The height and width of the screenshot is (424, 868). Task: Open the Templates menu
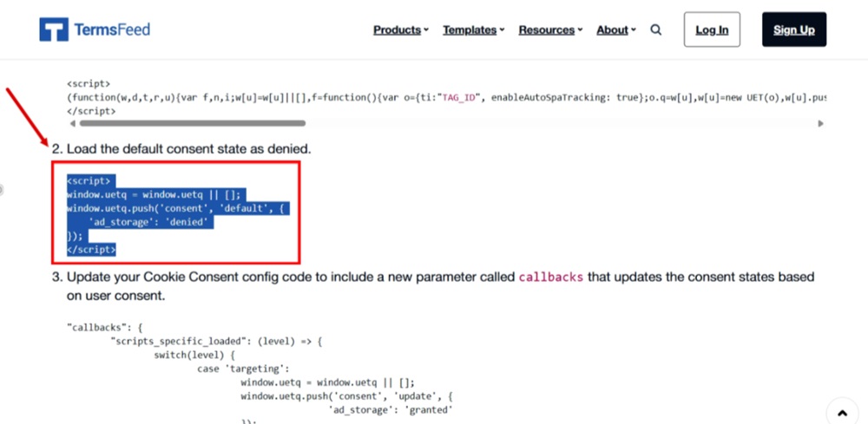[x=473, y=29]
